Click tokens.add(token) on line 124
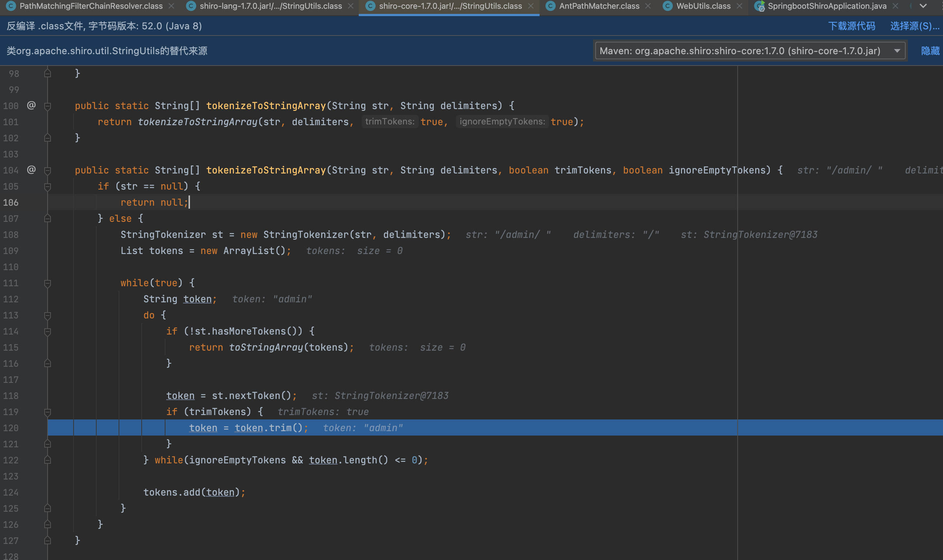 (x=192, y=492)
